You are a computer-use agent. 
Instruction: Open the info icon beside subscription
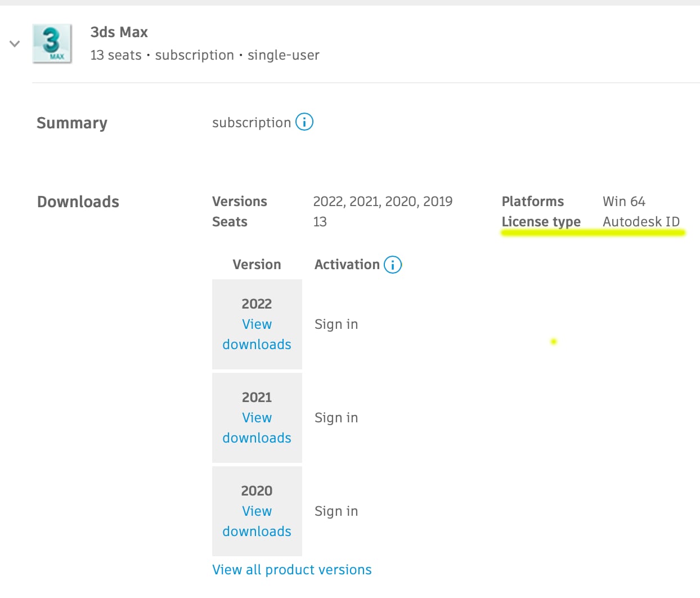click(304, 122)
